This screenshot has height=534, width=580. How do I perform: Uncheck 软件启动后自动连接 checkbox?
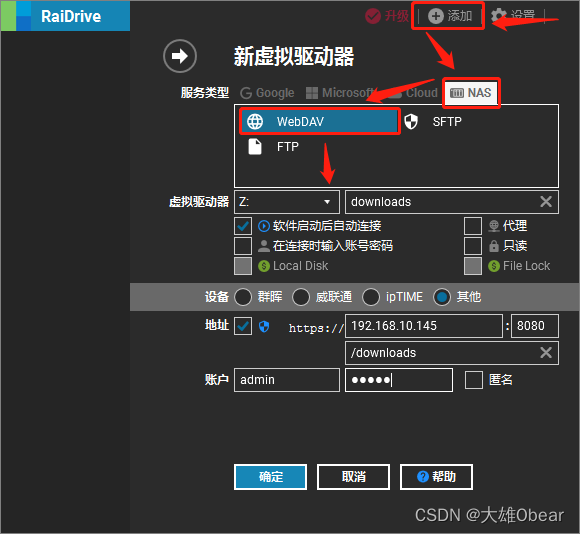click(243, 226)
